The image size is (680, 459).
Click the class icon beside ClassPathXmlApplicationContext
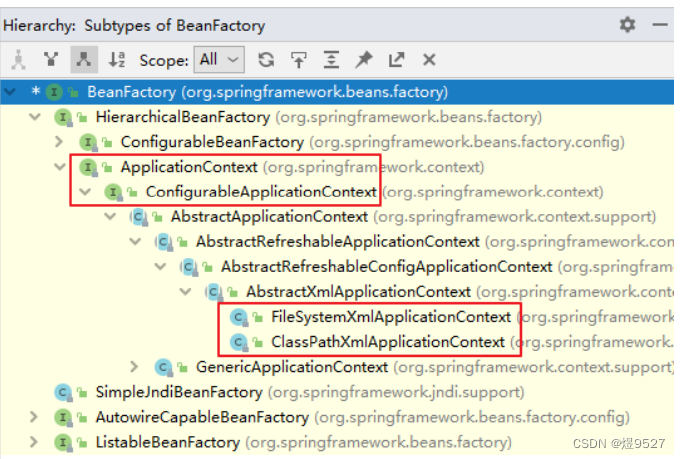coord(239,343)
